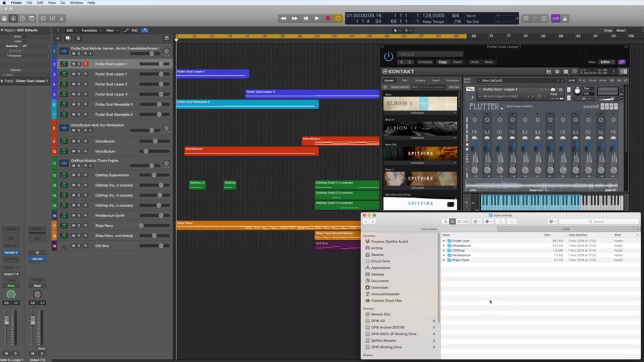Click the add new track plus button
The height and width of the screenshot is (362, 644).
coord(58,39)
